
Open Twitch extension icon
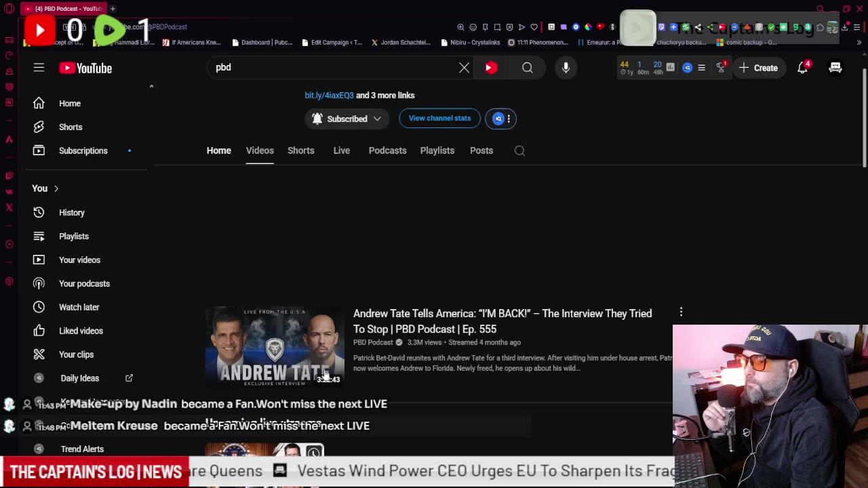pyautogui.click(x=661, y=27)
